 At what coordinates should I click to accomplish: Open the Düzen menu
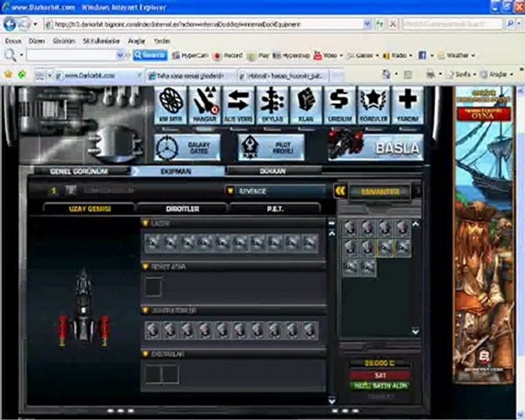(37, 41)
